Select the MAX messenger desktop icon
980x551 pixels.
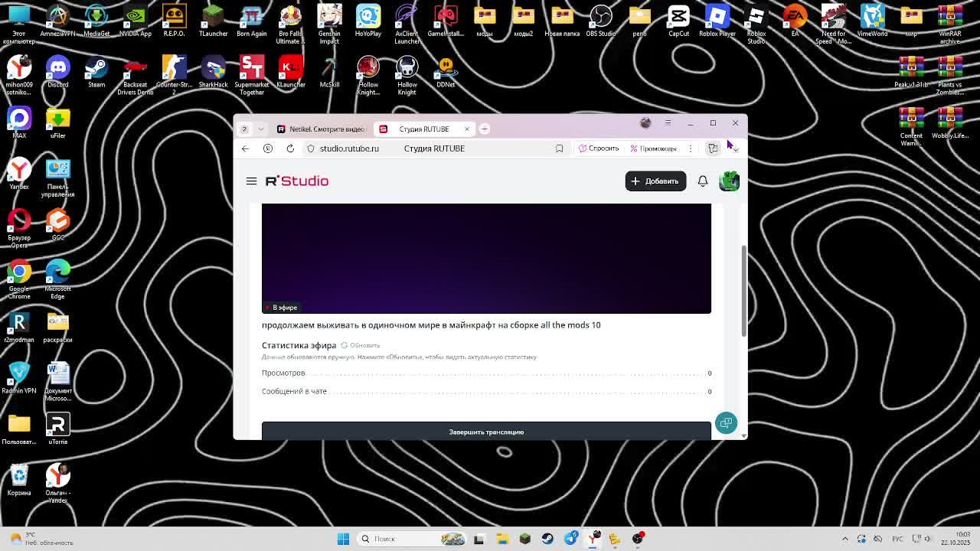tap(19, 123)
